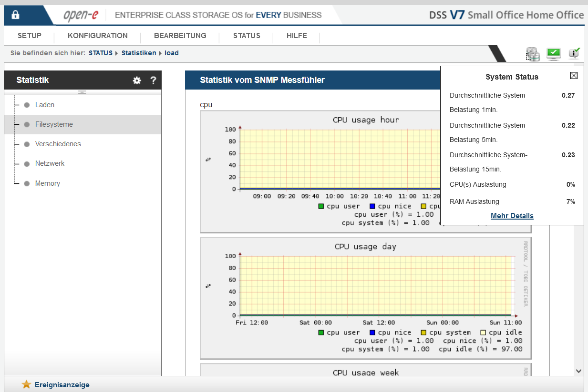
Task: Click the Statistik vom SNMP Messfühler header
Action: click(262, 80)
